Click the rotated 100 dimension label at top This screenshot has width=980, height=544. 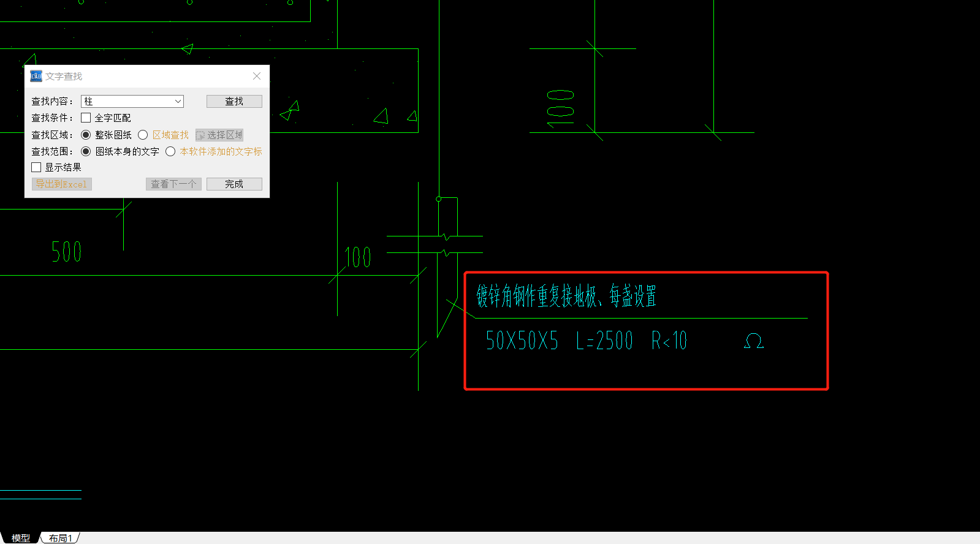[x=560, y=108]
